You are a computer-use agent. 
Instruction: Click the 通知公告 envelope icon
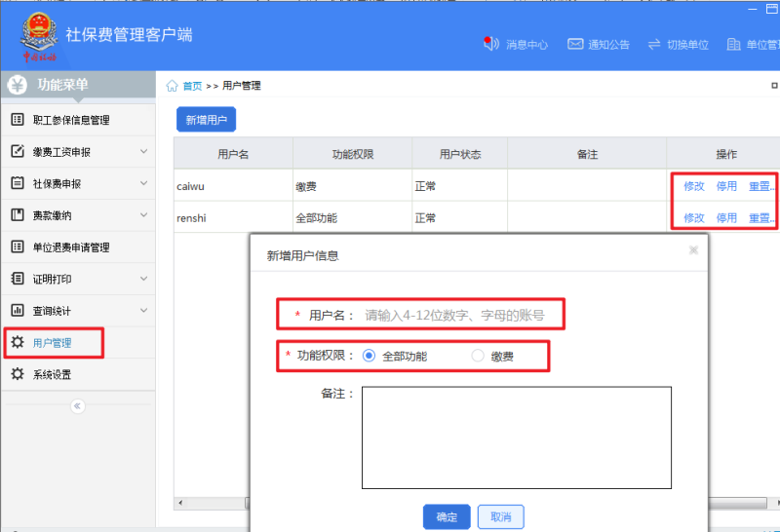pos(575,44)
